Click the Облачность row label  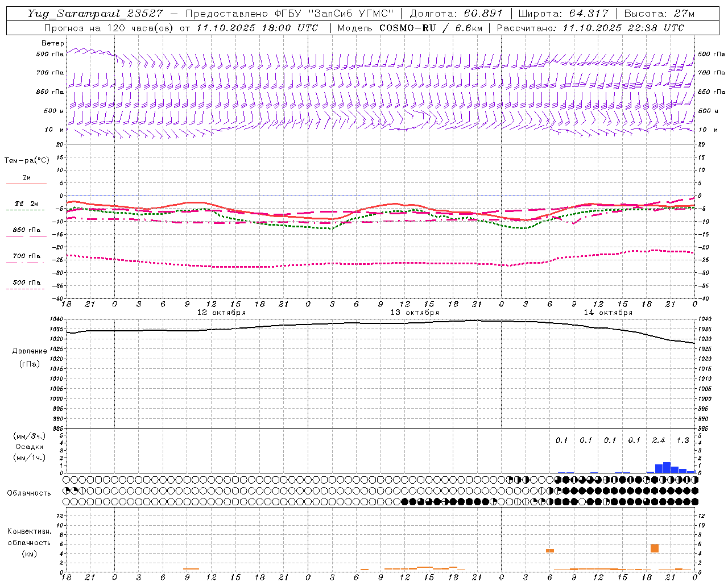pyautogui.click(x=29, y=493)
